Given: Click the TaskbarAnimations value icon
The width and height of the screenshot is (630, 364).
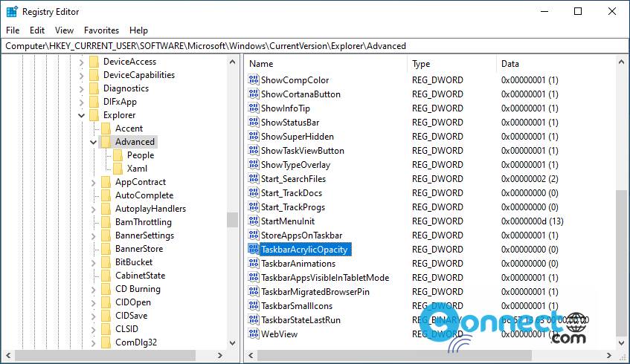Looking at the screenshot, I should tap(254, 263).
